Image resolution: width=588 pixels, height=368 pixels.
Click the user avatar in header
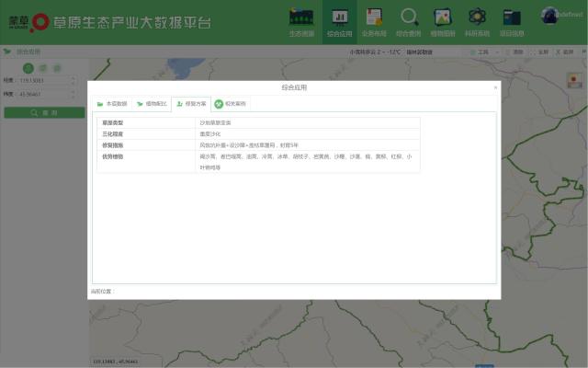[x=551, y=15]
